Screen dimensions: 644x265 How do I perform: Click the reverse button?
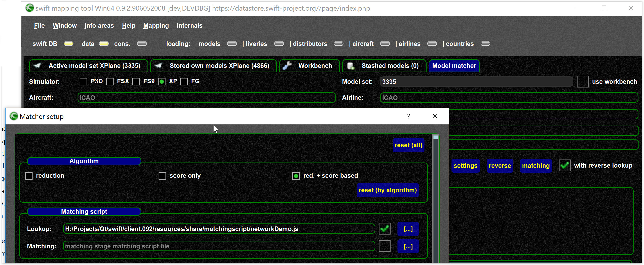[500, 166]
